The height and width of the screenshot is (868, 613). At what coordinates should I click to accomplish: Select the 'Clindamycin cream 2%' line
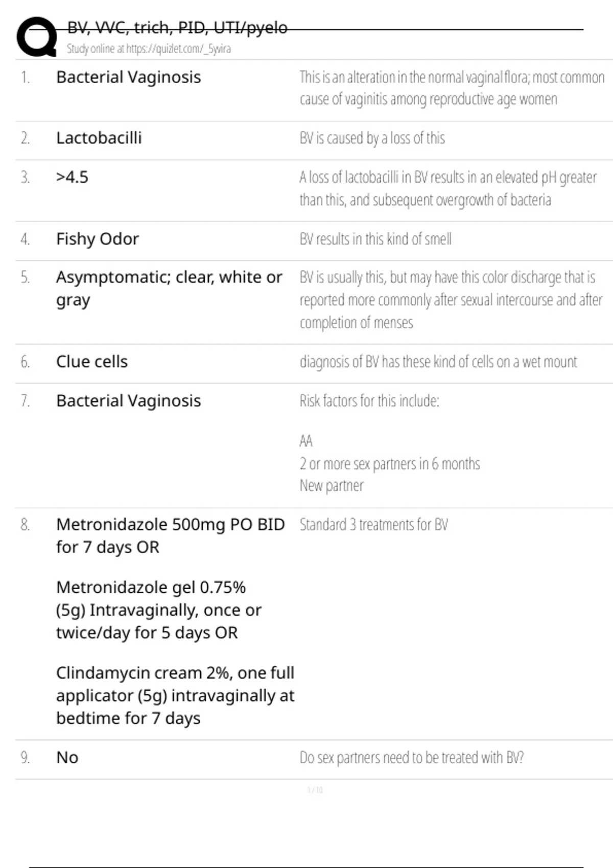click(175, 673)
